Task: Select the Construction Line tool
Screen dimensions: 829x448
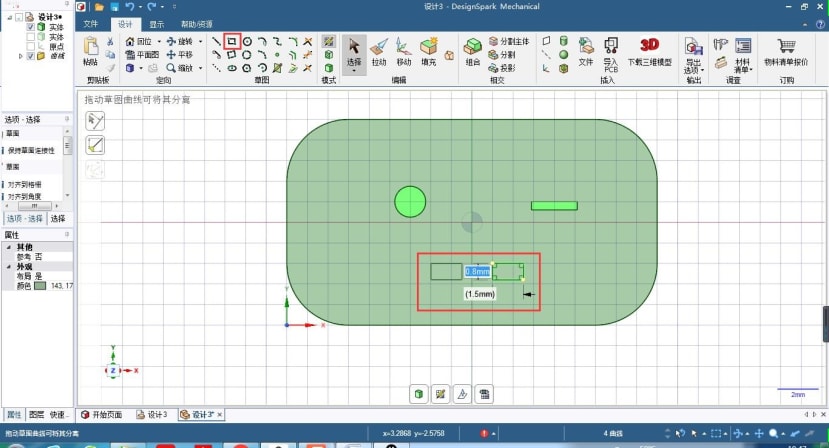Action: pyautogui.click(x=216, y=68)
